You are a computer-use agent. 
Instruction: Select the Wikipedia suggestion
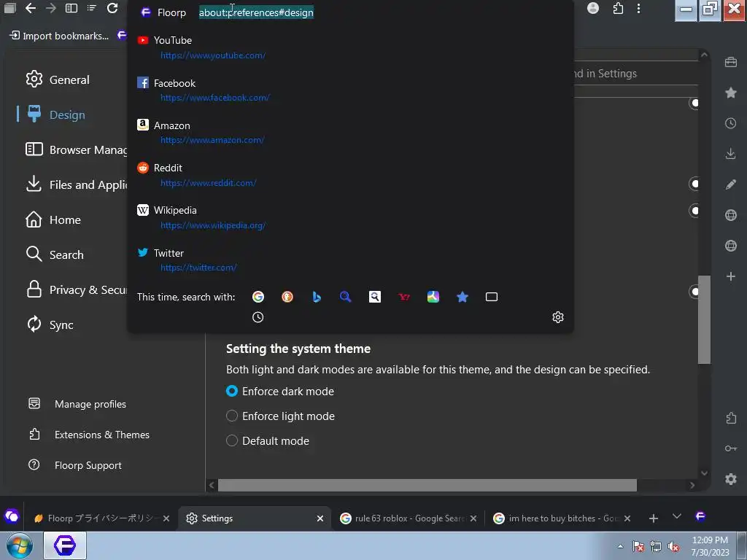350,217
